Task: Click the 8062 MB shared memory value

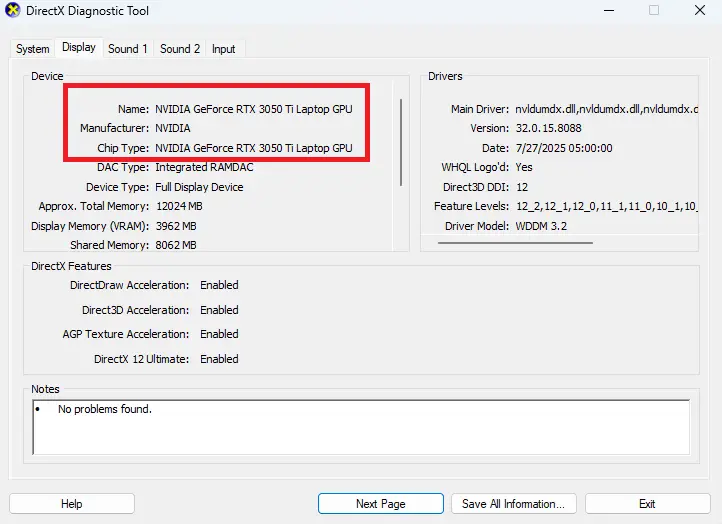Action: (x=176, y=245)
